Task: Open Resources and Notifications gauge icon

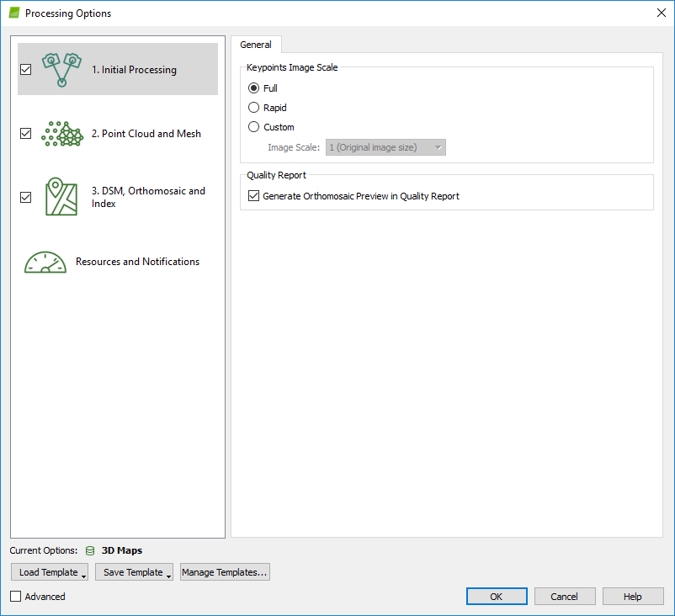Action: (x=45, y=262)
